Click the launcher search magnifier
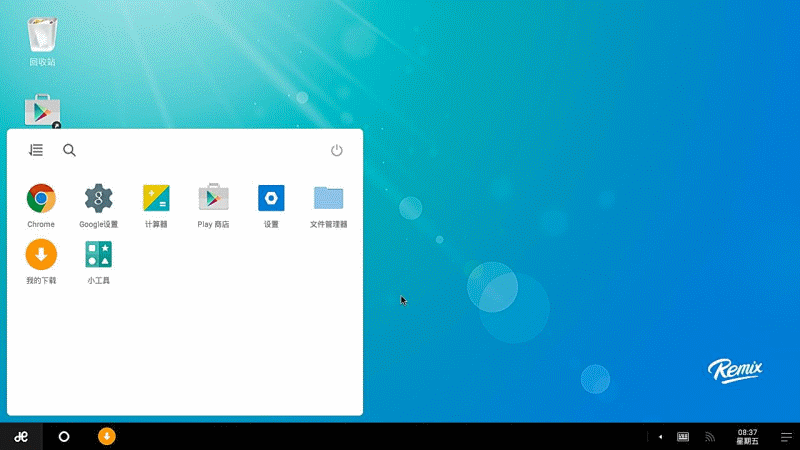 pyautogui.click(x=69, y=150)
